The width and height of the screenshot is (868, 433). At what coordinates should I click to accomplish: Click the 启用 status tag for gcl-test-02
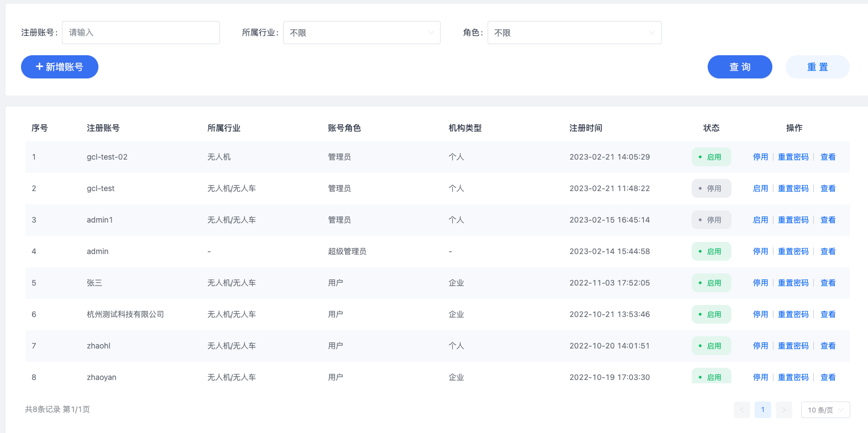click(x=711, y=157)
